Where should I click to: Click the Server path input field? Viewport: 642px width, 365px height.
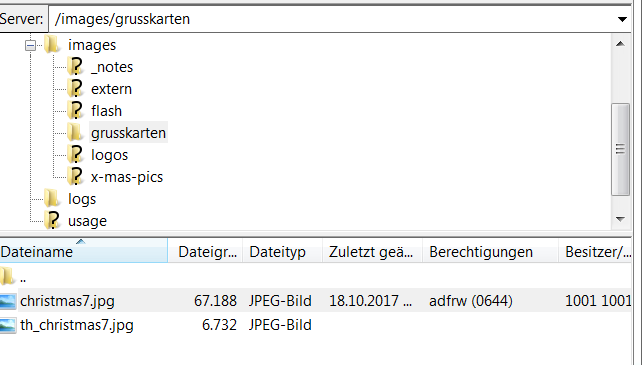(x=332, y=19)
